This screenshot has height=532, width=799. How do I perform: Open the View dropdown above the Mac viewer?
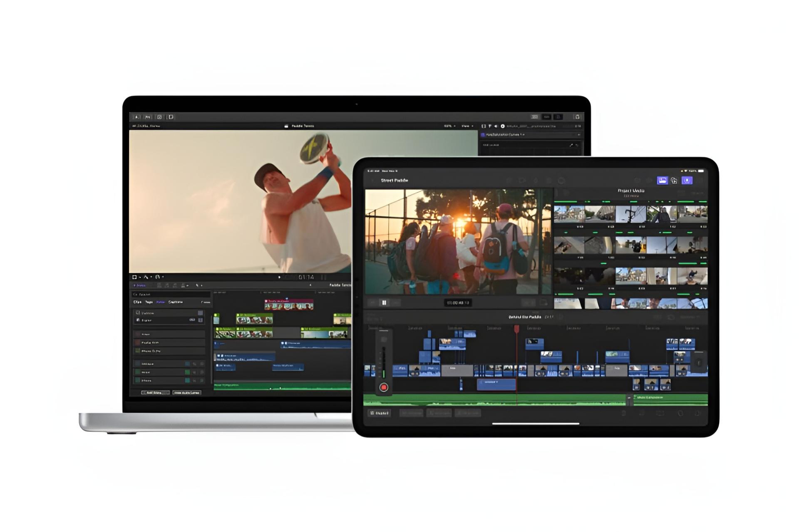coord(467,126)
